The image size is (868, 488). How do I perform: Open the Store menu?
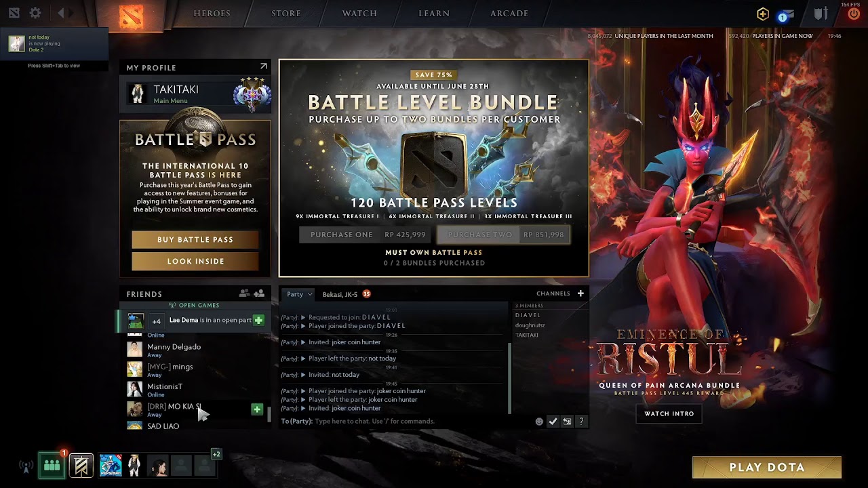tap(286, 14)
